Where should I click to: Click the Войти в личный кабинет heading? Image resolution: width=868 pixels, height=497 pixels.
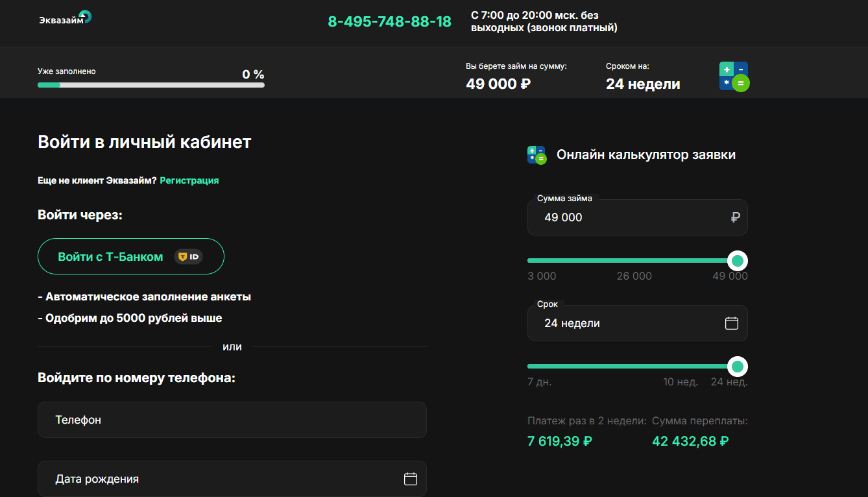click(145, 142)
